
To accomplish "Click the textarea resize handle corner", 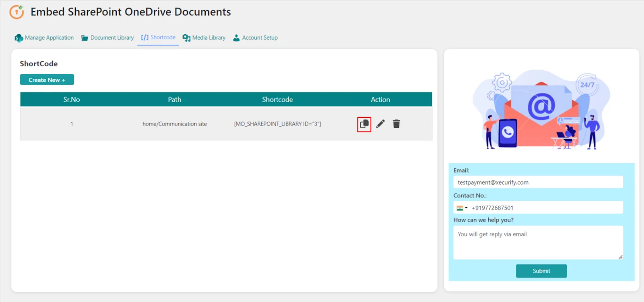I will pyautogui.click(x=620, y=257).
